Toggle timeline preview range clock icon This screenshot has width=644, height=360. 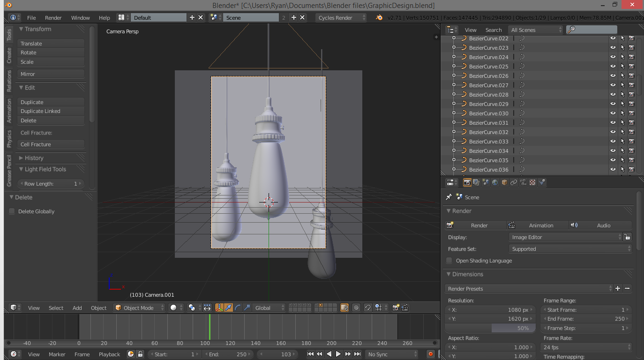(x=131, y=354)
